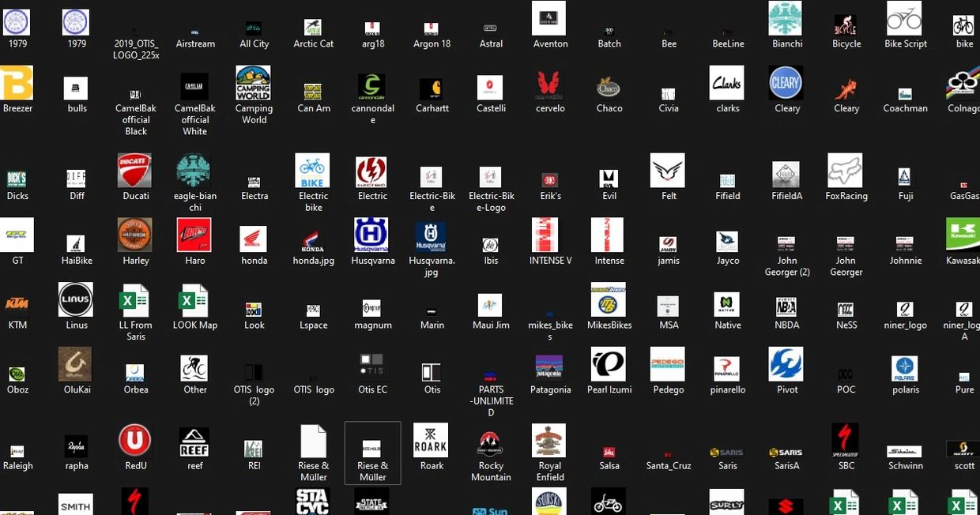Click the reef logo file
This screenshot has height=515, width=980.
pyautogui.click(x=194, y=442)
